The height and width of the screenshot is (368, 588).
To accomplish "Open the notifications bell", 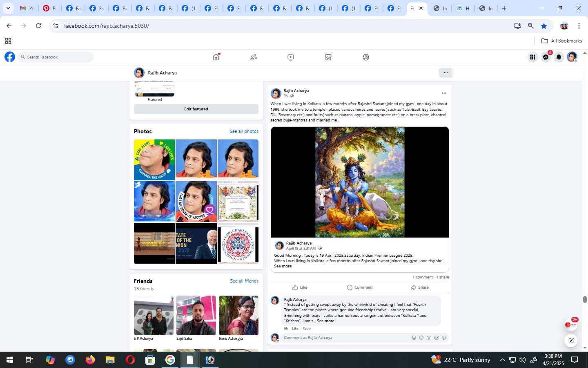I will (x=559, y=57).
